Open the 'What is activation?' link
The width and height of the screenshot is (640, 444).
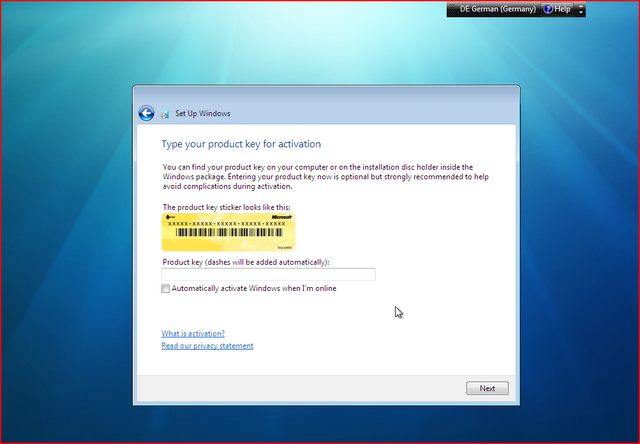(x=193, y=333)
